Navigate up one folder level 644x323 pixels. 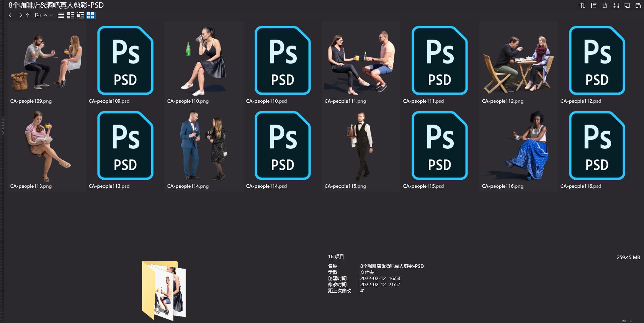coord(28,15)
